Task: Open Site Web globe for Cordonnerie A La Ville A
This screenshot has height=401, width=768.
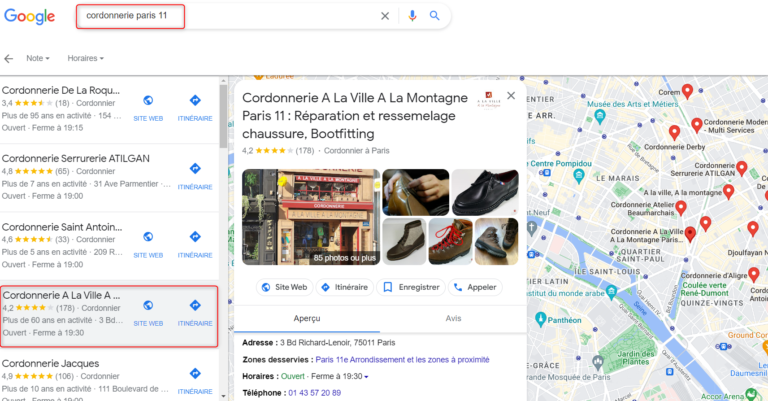Action: coord(148,306)
